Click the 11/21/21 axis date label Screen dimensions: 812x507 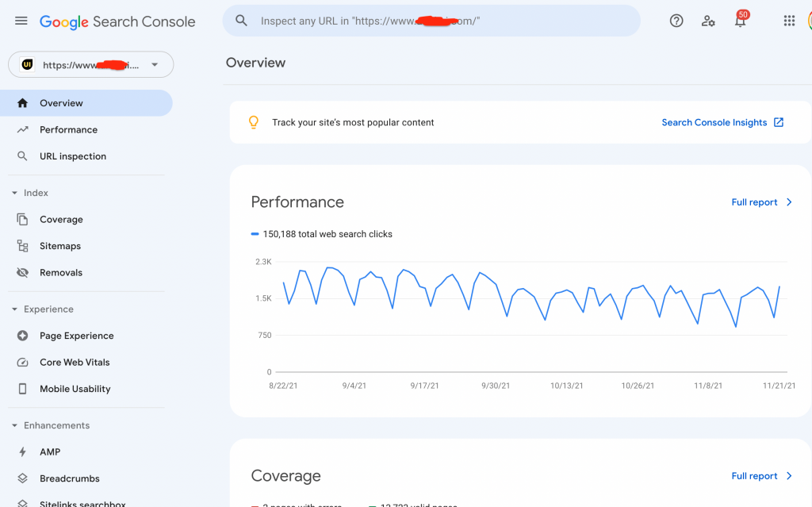779,386
